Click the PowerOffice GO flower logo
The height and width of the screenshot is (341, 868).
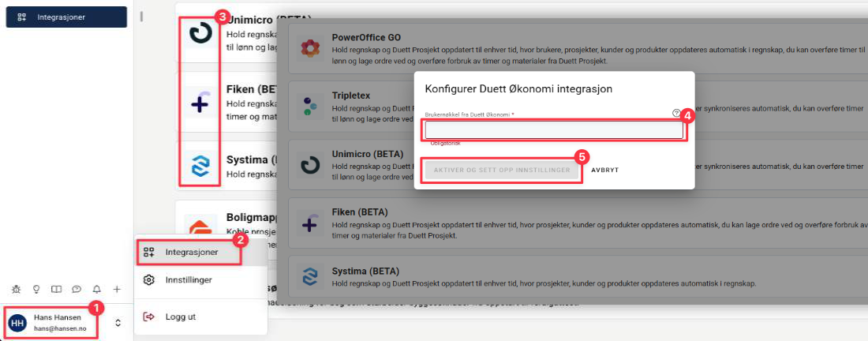[311, 50]
